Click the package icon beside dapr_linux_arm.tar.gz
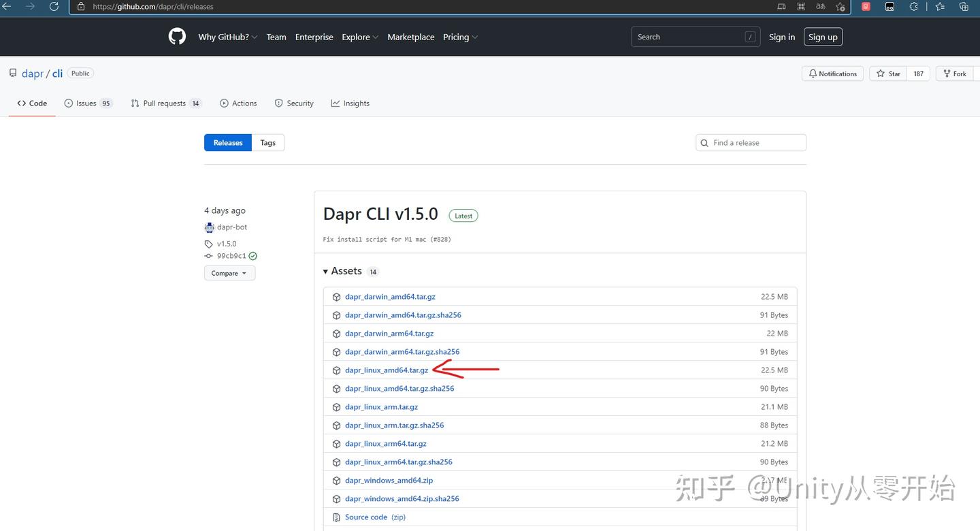 pyautogui.click(x=336, y=407)
